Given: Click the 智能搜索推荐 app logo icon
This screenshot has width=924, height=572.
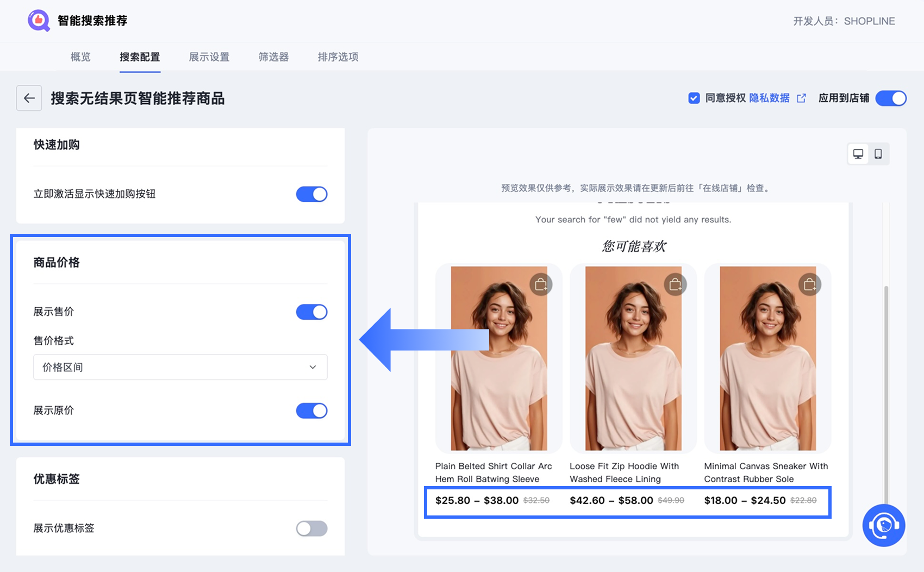Looking at the screenshot, I should pyautogui.click(x=39, y=21).
